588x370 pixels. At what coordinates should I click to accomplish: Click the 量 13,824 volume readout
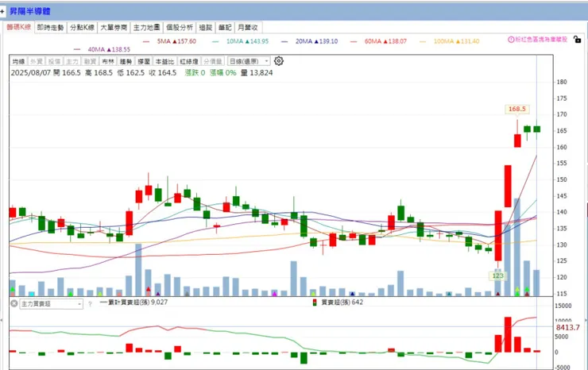click(x=257, y=73)
